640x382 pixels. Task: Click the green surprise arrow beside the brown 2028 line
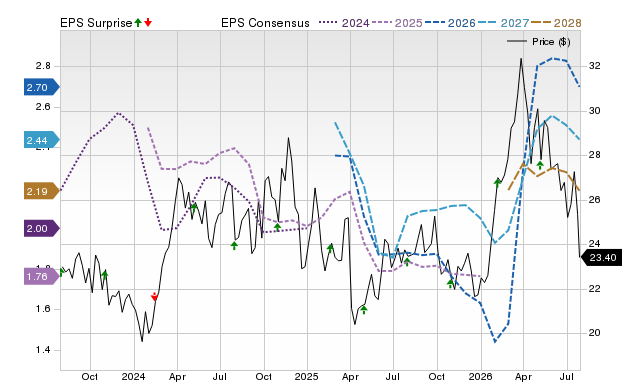(540, 165)
